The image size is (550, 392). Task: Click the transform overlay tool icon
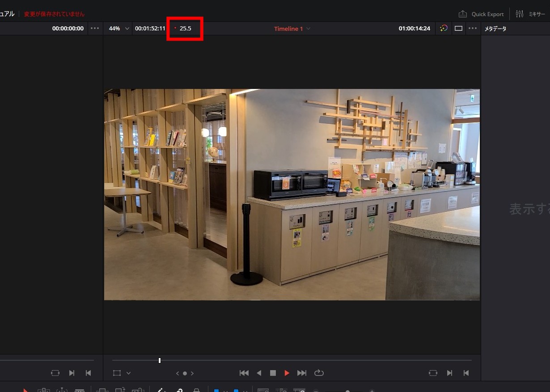point(117,373)
